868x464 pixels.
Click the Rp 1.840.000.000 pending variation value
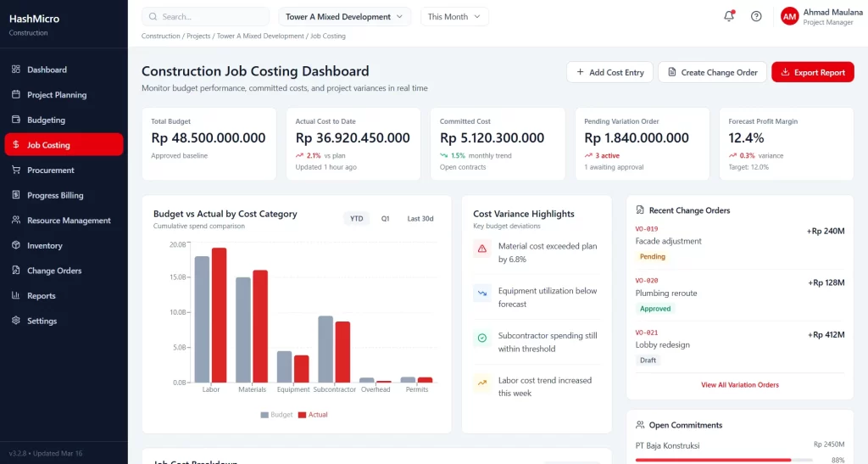(637, 138)
